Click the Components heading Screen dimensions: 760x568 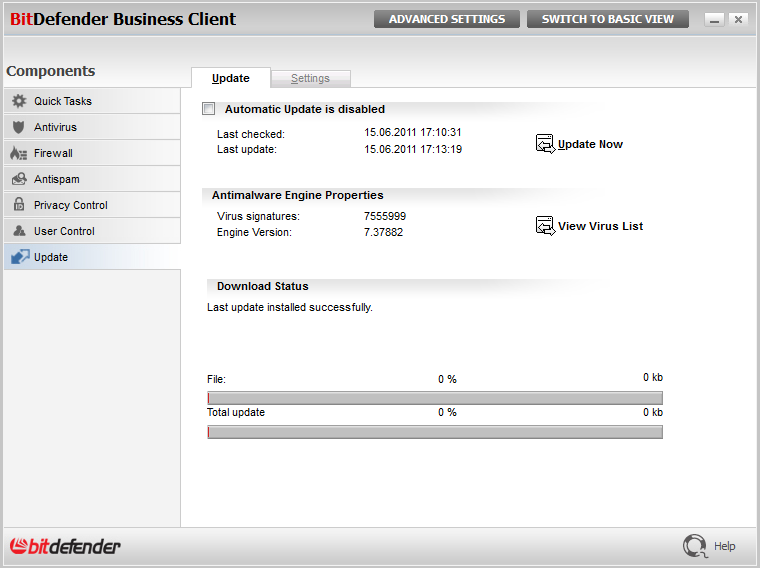pos(51,71)
